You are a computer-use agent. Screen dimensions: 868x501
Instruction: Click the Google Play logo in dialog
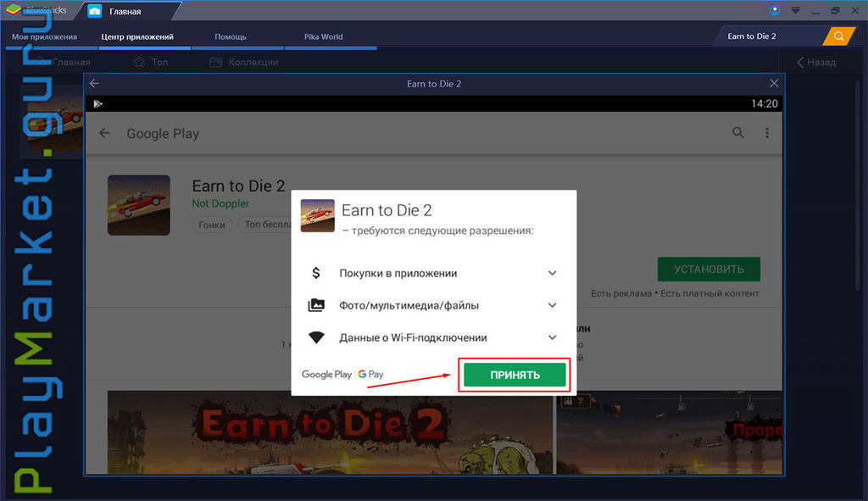pyautogui.click(x=326, y=374)
